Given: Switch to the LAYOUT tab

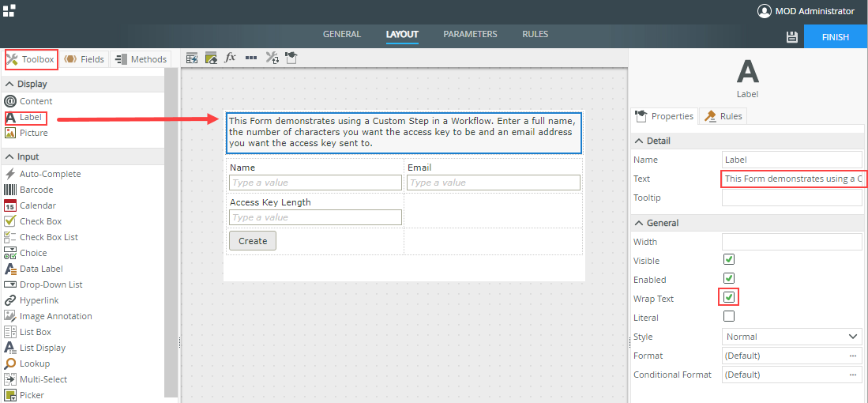Looking at the screenshot, I should click(x=402, y=34).
